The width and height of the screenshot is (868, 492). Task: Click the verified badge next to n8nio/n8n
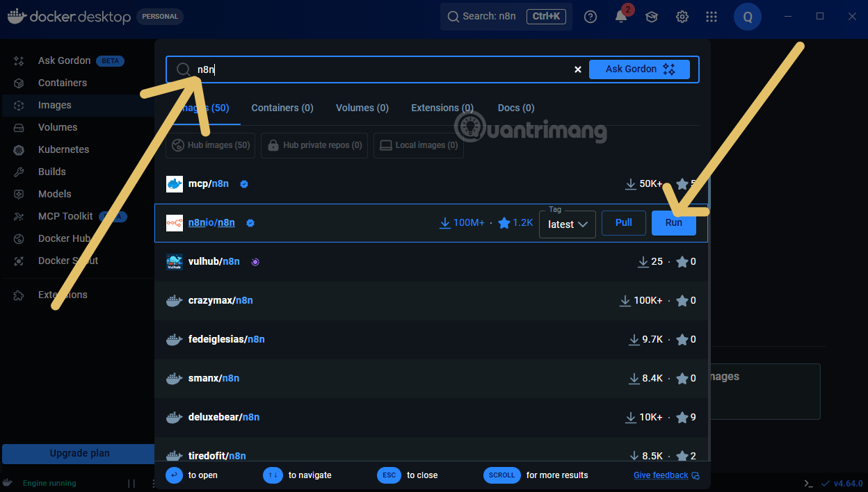(250, 223)
